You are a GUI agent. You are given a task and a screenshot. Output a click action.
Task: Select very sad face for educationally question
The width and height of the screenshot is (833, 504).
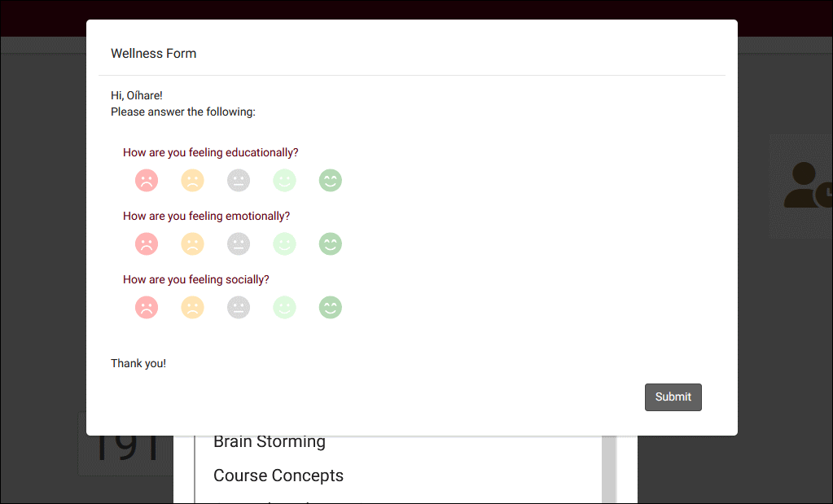pyautogui.click(x=147, y=181)
